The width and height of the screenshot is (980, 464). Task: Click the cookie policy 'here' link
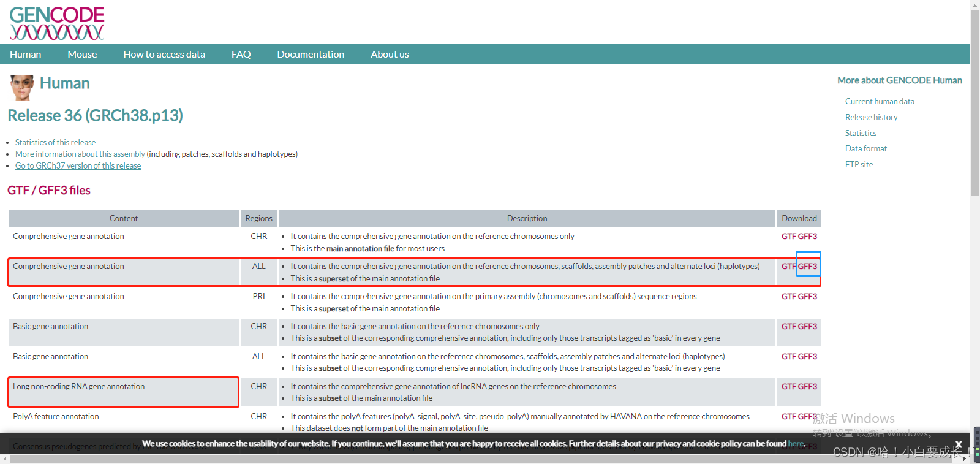click(796, 443)
